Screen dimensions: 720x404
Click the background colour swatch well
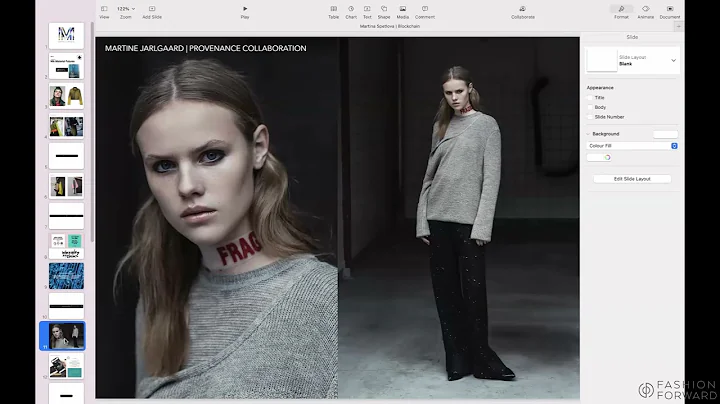point(595,157)
